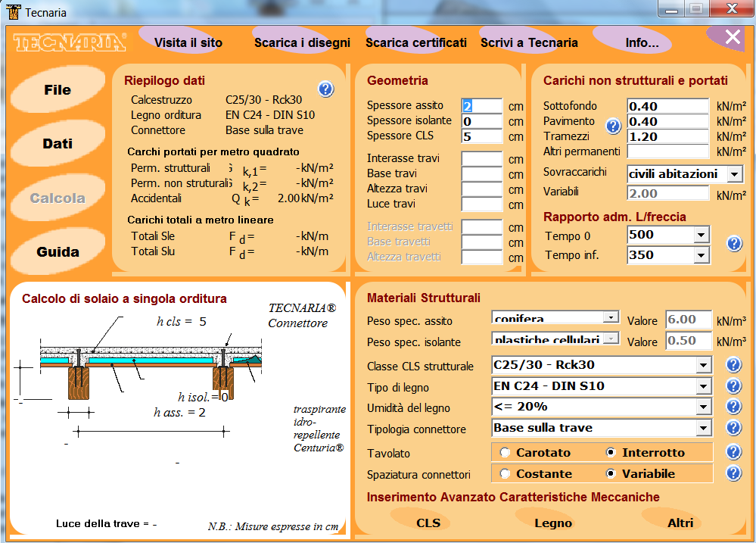Select the Interrotto tavolato option
Screen dimensions: 756x543
pos(611,453)
